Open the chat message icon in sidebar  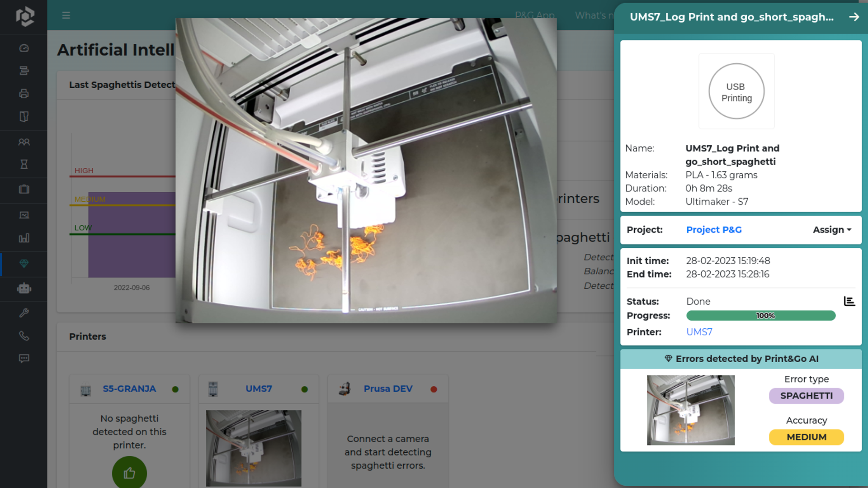coord(24,359)
